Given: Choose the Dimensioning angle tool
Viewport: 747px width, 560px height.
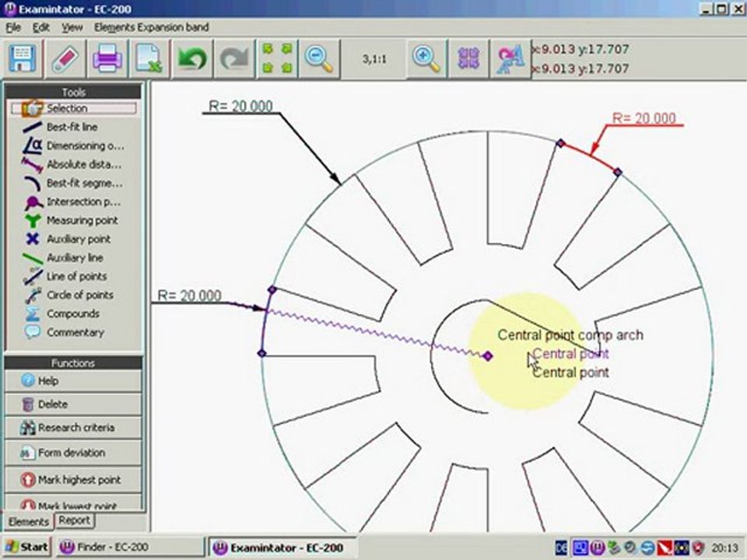Looking at the screenshot, I should point(74,145).
